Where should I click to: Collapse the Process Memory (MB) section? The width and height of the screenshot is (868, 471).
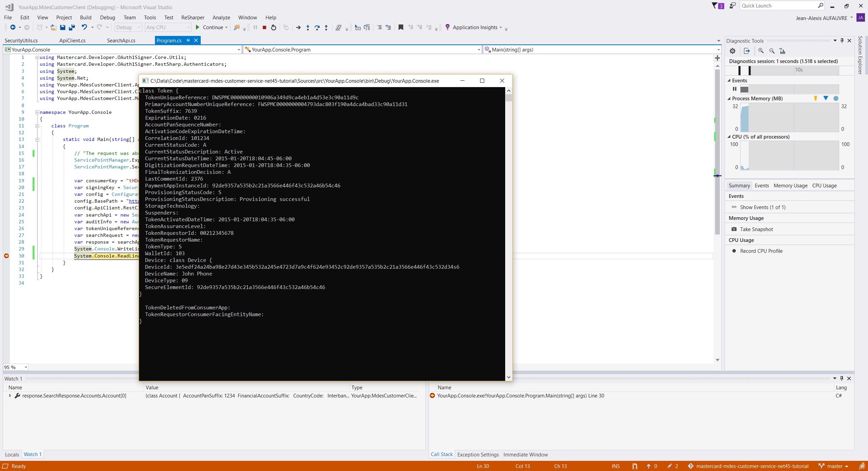pos(729,98)
